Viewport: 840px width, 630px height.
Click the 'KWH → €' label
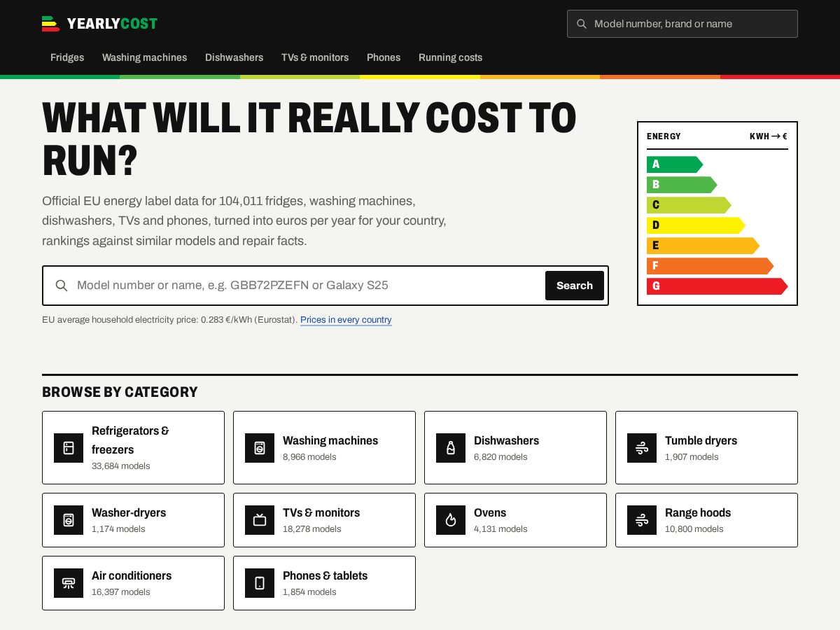(x=769, y=136)
